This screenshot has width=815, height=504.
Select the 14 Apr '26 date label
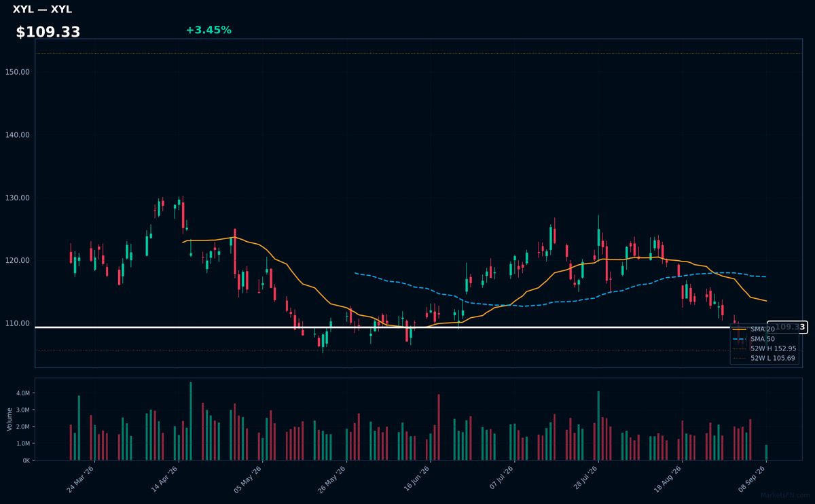tap(164, 479)
